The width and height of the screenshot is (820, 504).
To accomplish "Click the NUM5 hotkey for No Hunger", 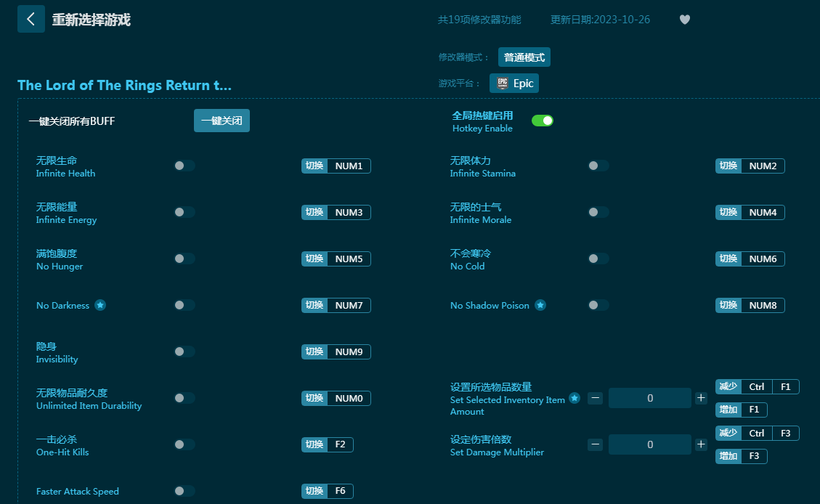I will pyautogui.click(x=336, y=259).
